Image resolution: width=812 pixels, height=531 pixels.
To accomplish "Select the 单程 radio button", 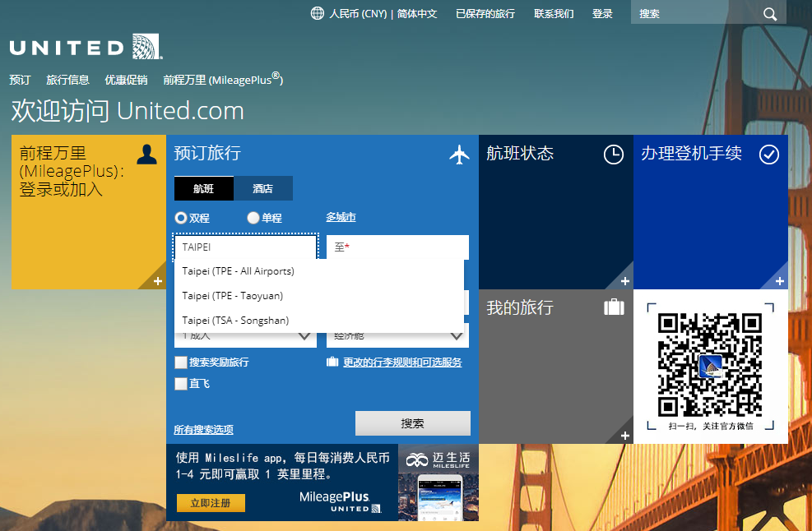I will point(253,217).
